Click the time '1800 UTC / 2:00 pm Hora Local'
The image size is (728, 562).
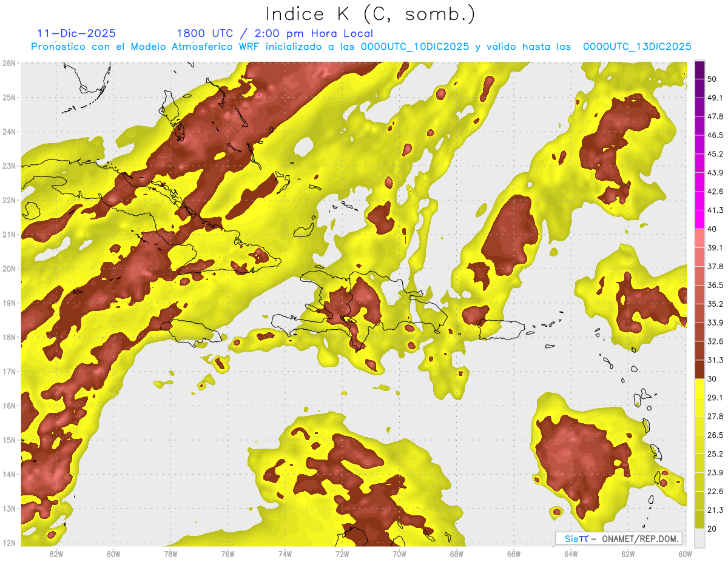pyautogui.click(x=275, y=33)
